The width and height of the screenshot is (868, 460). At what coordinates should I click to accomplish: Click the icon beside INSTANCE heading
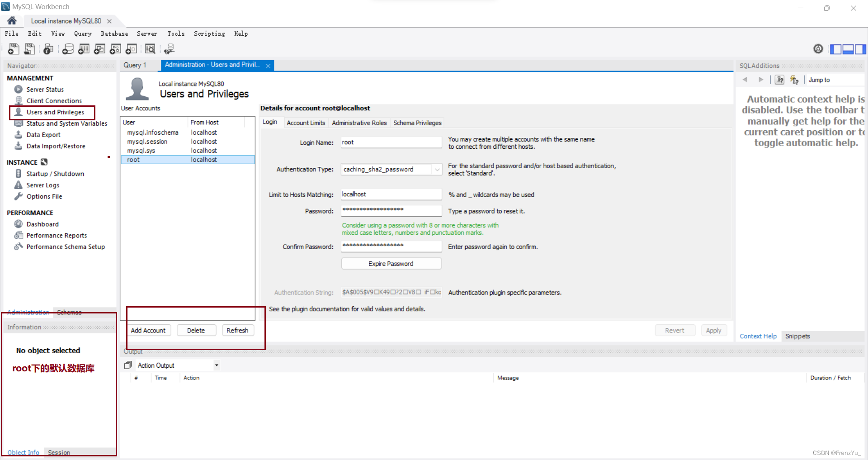pyautogui.click(x=44, y=162)
